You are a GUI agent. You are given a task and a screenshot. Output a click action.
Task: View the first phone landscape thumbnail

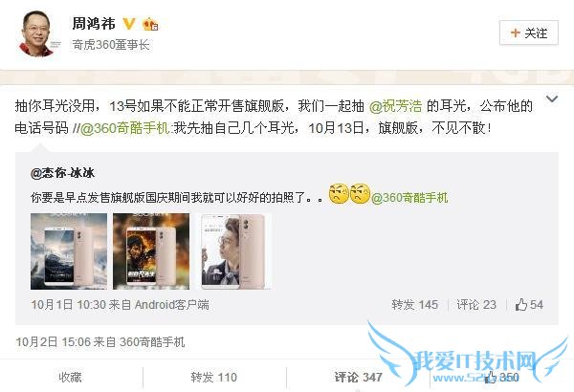[x=69, y=251]
